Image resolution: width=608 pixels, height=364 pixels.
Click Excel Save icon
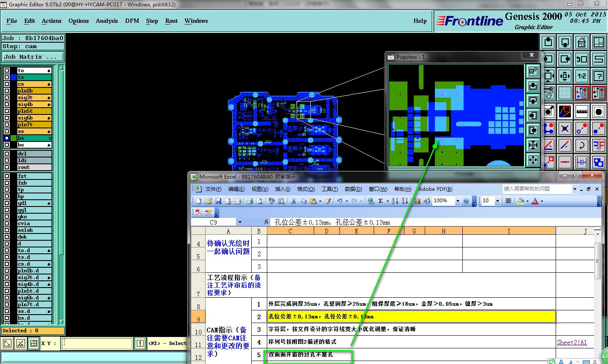[218, 201]
